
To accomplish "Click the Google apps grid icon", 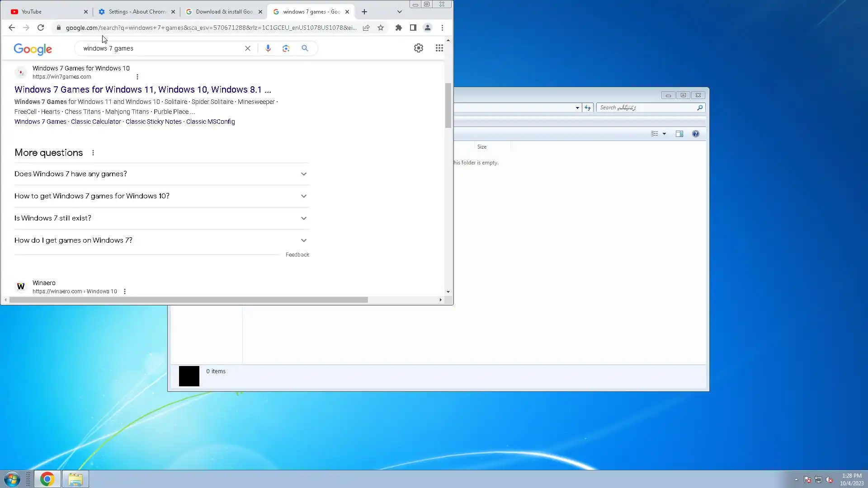I will 439,48.
